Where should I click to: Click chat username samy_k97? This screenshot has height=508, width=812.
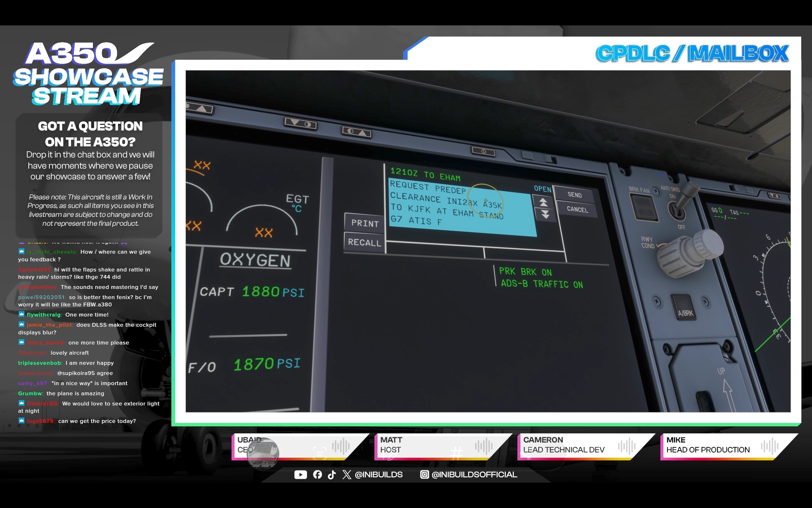point(33,383)
